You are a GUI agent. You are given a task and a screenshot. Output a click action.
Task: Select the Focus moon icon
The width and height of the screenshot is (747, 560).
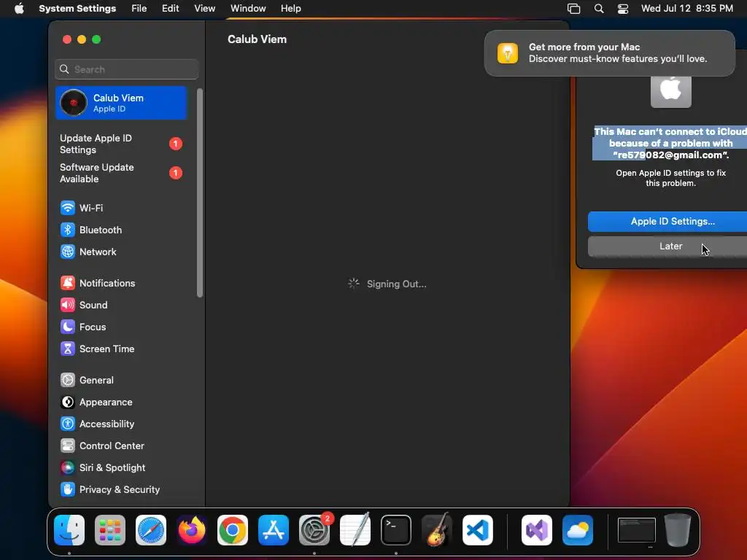pos(68,327)
